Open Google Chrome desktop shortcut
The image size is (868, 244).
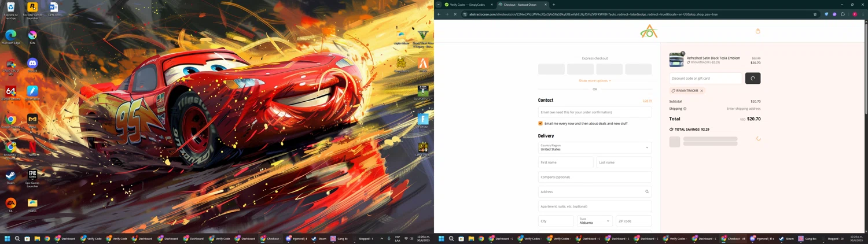(10, 121)
